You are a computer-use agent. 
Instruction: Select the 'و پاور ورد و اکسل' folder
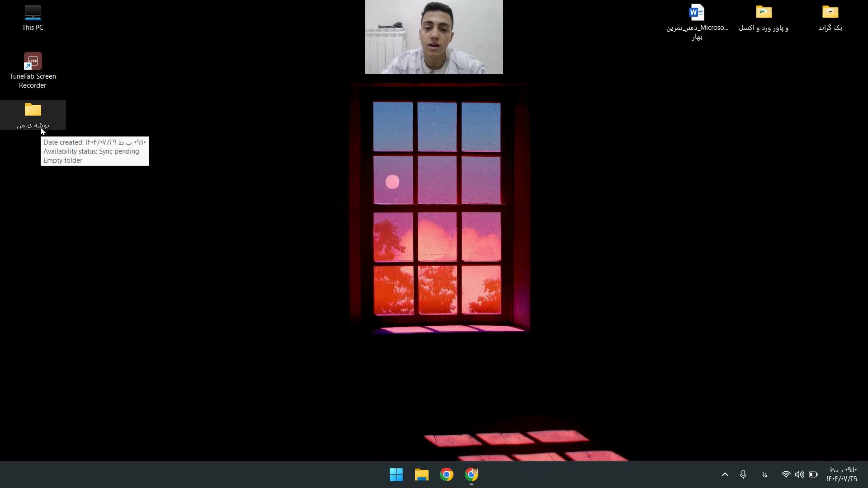click(x=764, y=13)
